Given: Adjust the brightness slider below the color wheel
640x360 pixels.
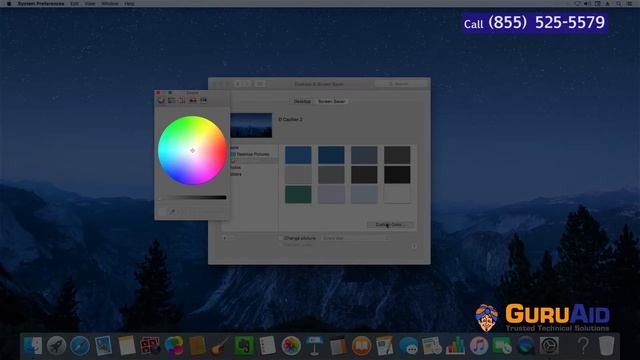Looking at the screenshot, I should tap(192, 198).
